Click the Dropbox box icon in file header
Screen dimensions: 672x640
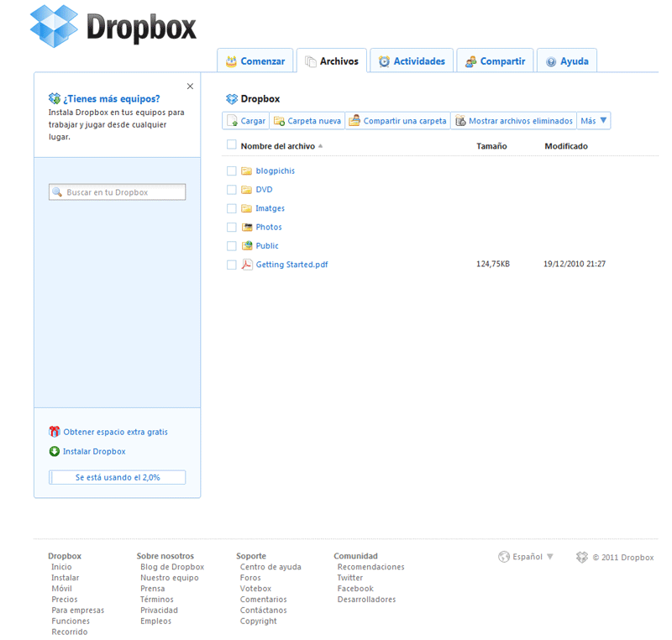click(232, 99)
